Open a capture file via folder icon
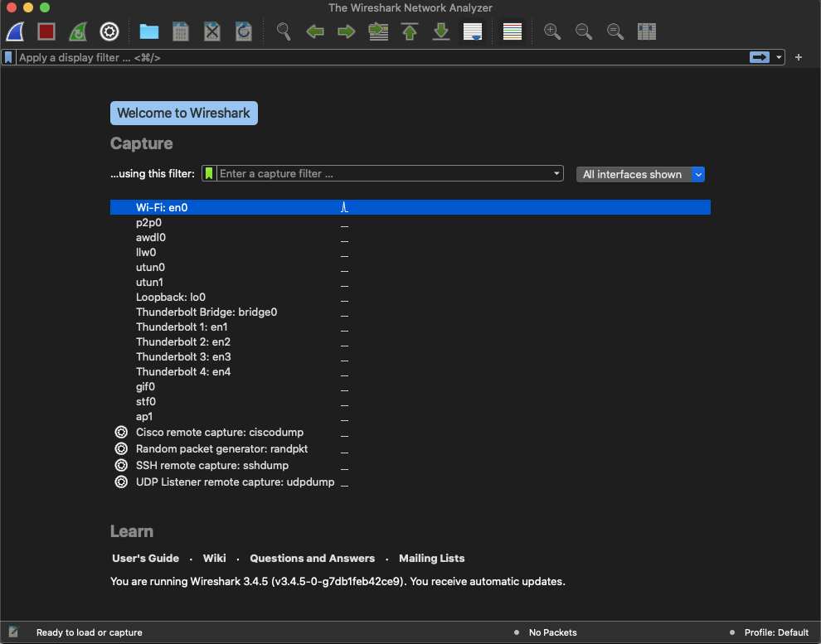 point(149,31)
